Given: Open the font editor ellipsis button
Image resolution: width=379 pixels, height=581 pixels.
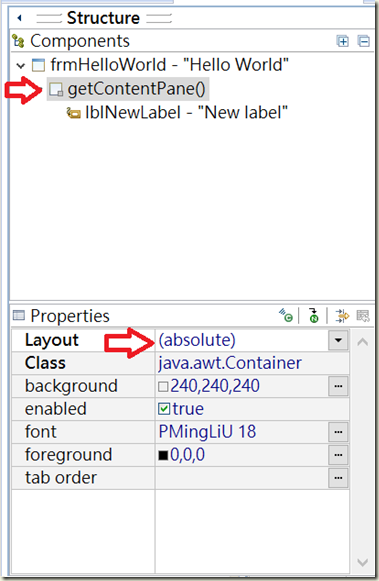Looking at the screenshot, I should pyautogui.click(x=338, y=432).
